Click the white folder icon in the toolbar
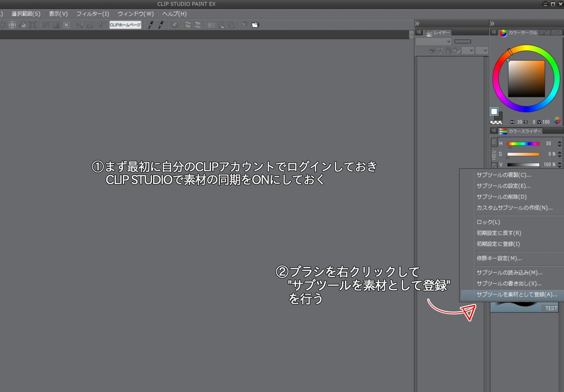 pos(255,25)
